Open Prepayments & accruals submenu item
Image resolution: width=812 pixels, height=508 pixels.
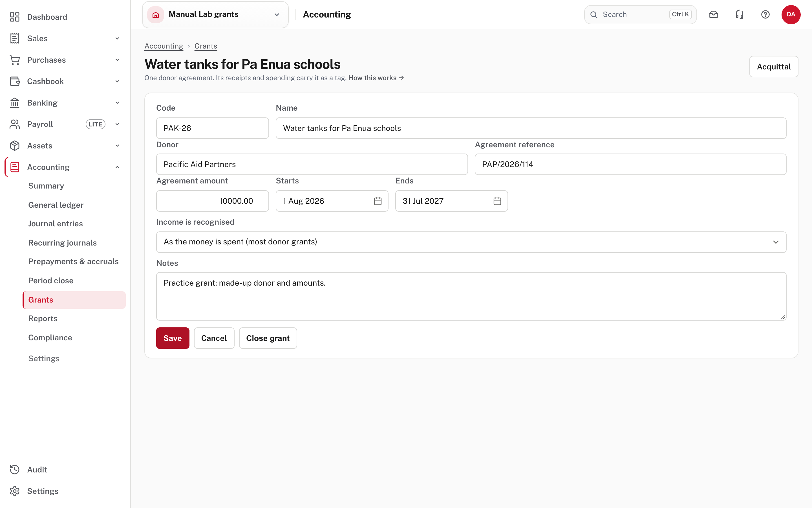click(74, 261)
